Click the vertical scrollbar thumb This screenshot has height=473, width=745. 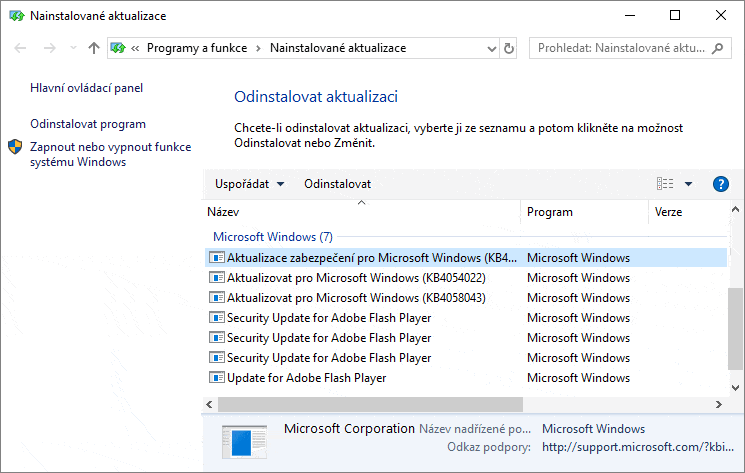pyautogui.click(x=735, y=329)
